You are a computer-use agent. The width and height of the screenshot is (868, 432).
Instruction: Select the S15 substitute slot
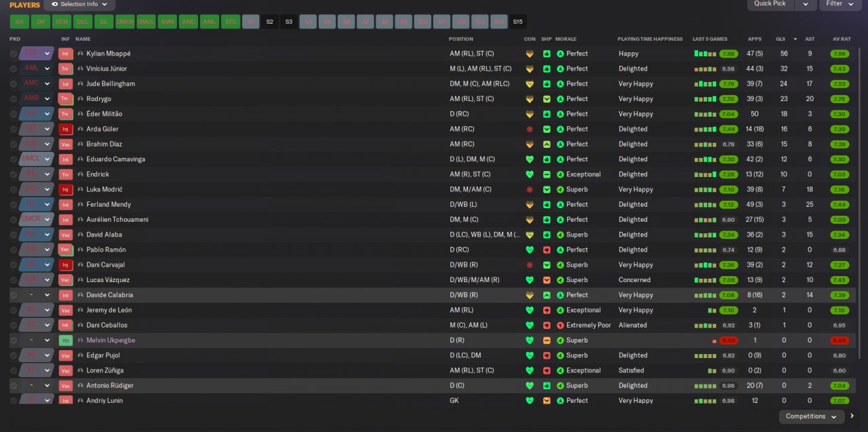(x=518, y=22)
